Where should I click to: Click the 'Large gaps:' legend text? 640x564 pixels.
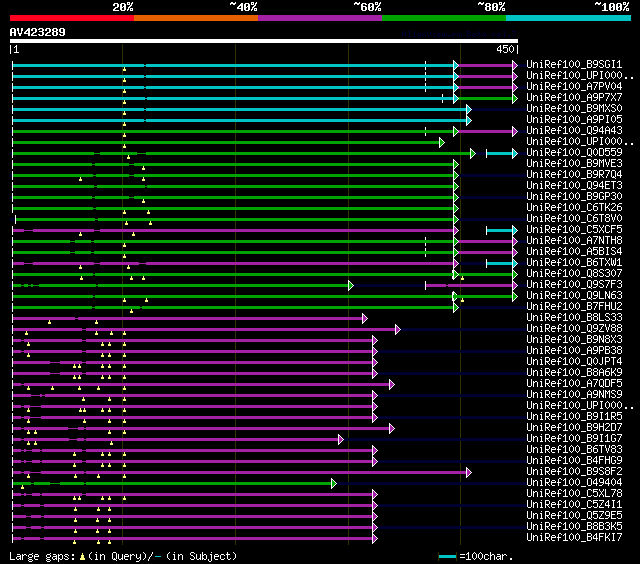42,556
